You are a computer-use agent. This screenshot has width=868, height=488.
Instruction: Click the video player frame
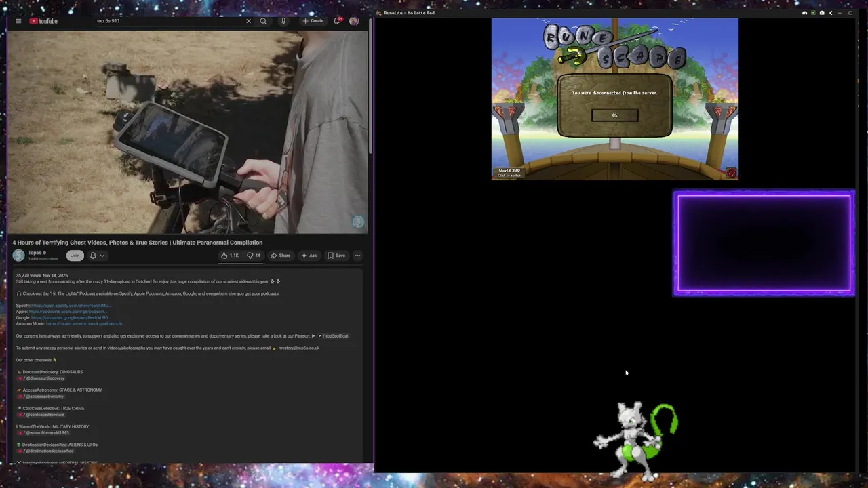pos(188,131)
